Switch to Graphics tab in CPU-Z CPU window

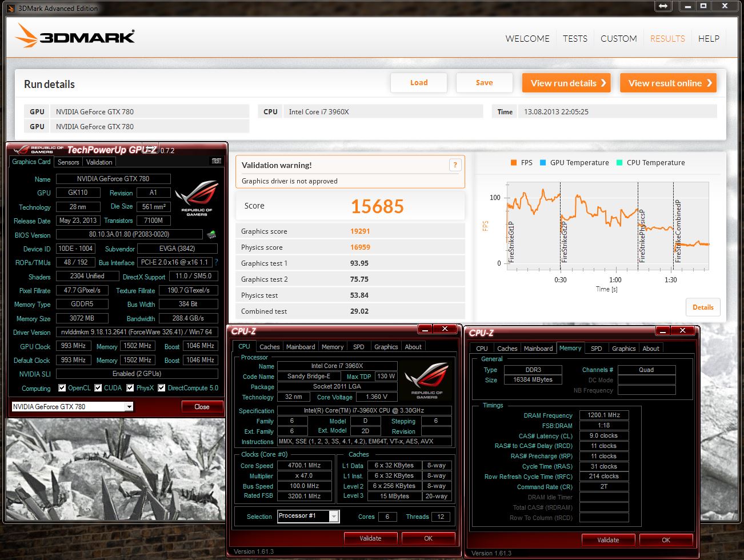386,347
